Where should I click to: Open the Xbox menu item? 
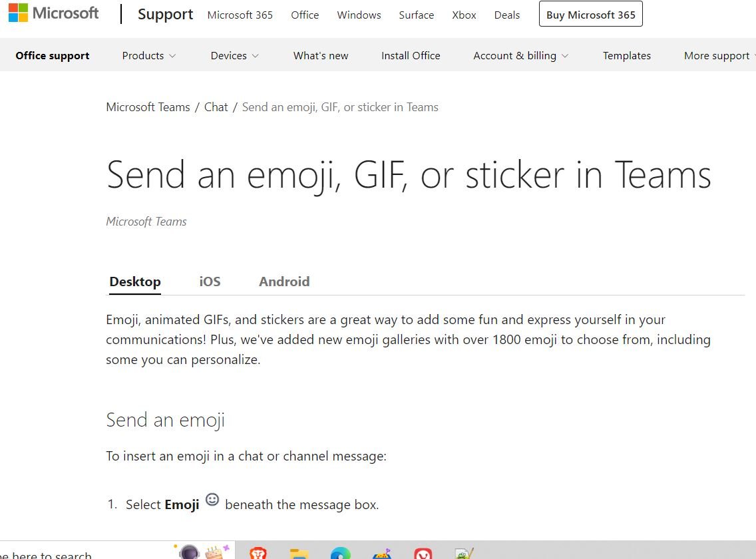(465, 15)
